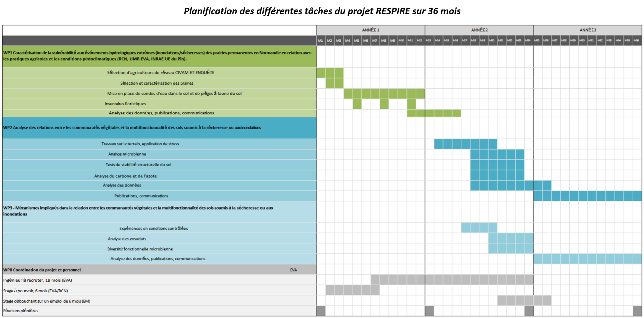This screenshot has width=644, height=318.
Task: Select row Sélection d'agriculteurs du réseau CIVAM
Action: (159, 73)
